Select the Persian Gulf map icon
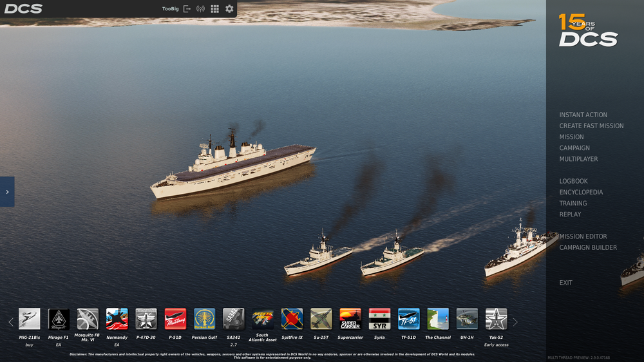 204,319
